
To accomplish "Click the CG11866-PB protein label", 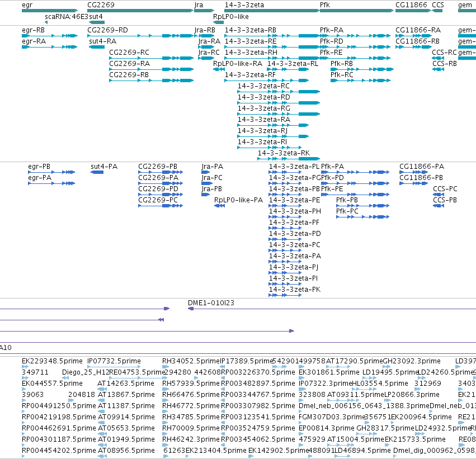I will coord(421,177).
